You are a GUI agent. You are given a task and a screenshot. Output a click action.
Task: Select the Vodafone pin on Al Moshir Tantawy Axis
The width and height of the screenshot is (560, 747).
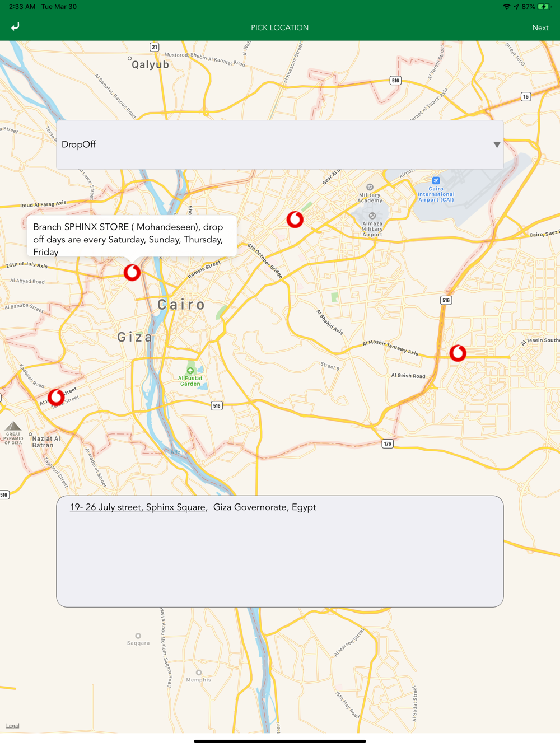(458, 353)
